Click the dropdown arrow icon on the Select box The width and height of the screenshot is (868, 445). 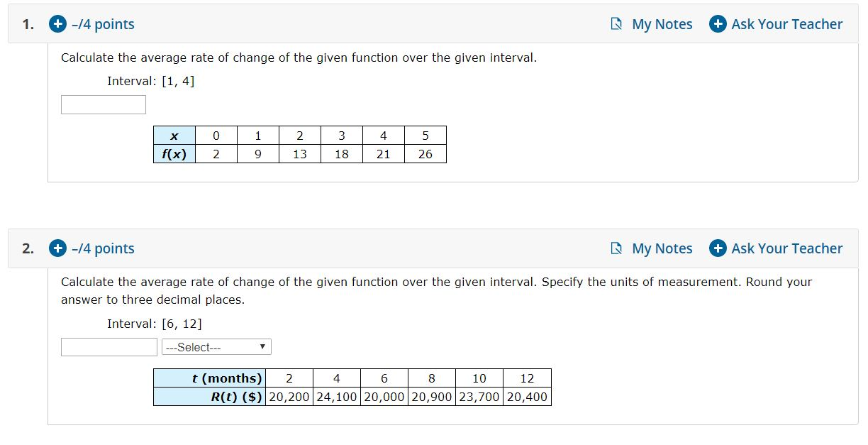[262, 346]
